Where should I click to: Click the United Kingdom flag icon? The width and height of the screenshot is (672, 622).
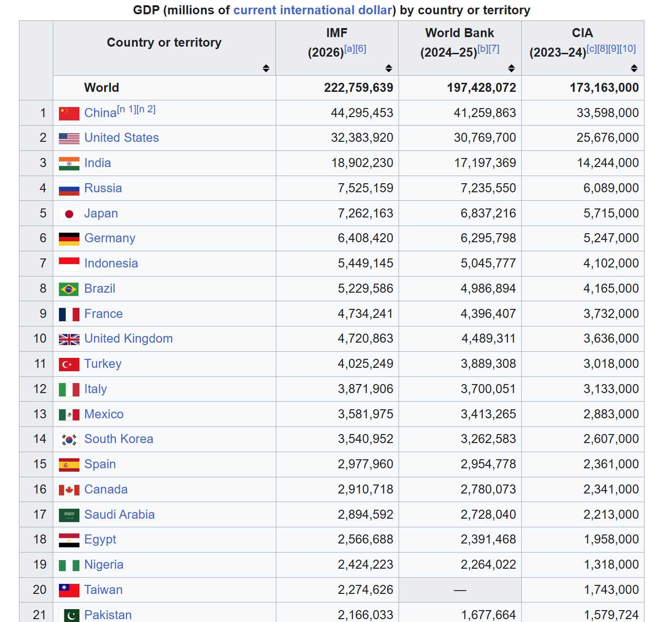69,339
